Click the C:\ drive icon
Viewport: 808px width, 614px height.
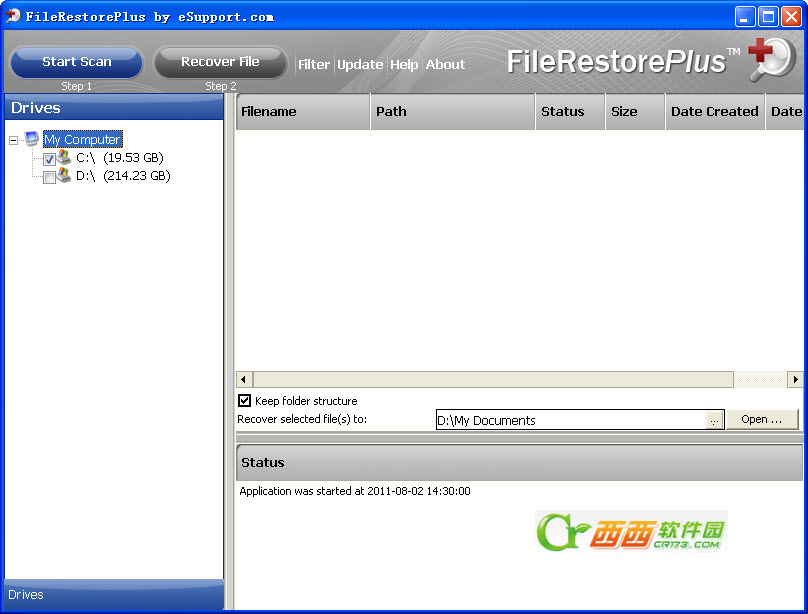click(64, 157)
